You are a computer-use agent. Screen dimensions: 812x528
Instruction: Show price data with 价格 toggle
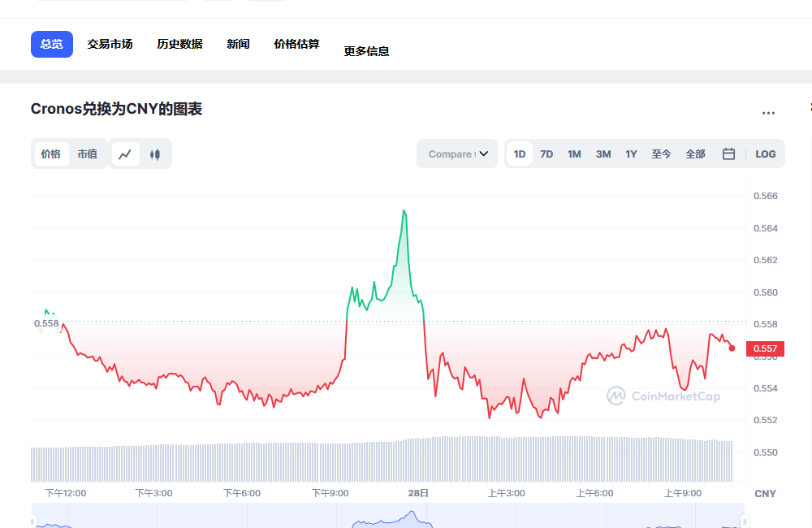tap(50, 154)
